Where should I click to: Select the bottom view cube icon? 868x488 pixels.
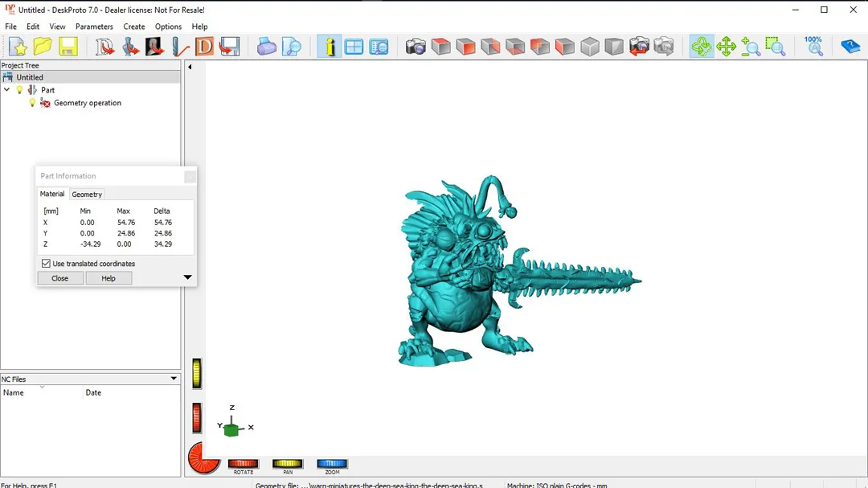coord(515,47)
